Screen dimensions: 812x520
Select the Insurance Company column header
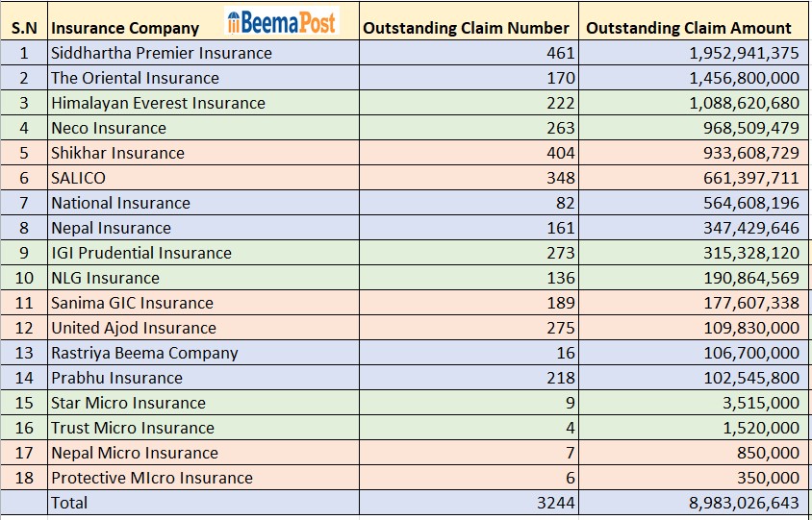(125, 28)
